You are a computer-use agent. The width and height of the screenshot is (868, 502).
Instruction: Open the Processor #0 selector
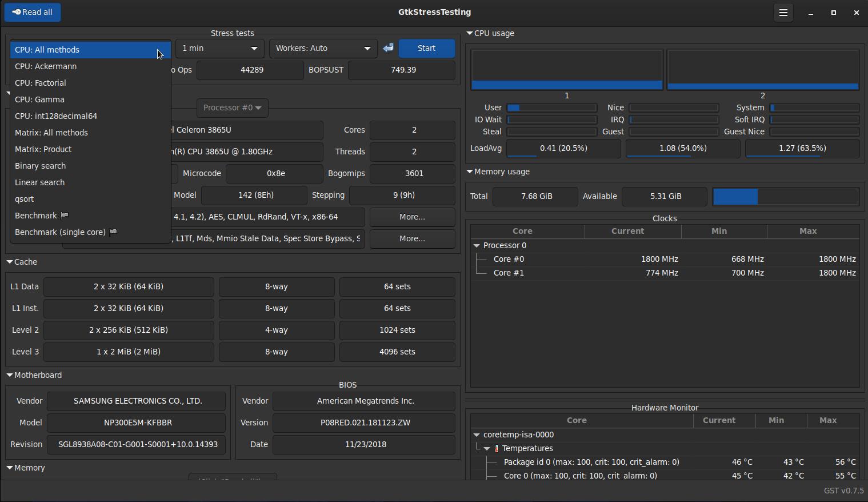point(232,107)
